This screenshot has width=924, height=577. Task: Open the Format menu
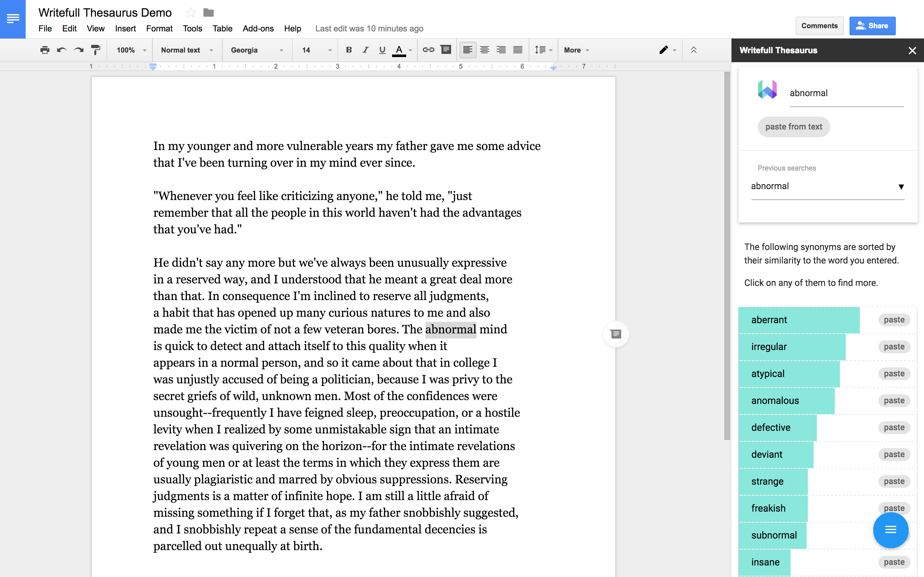[x=159, y=29]
